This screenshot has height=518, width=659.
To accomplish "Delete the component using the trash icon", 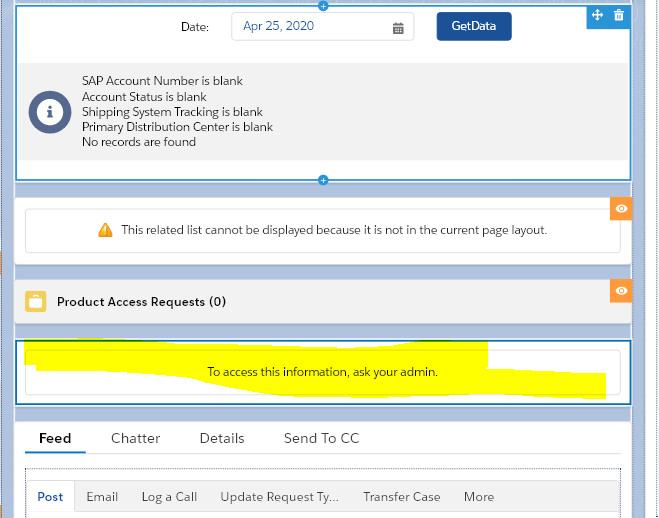I will [x=618, y=15].
